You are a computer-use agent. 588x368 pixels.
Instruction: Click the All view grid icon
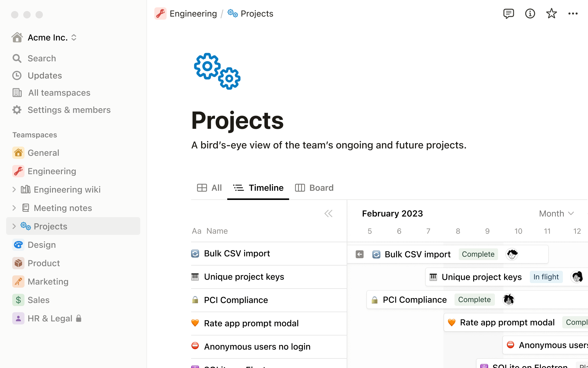(x=202, y=188)
